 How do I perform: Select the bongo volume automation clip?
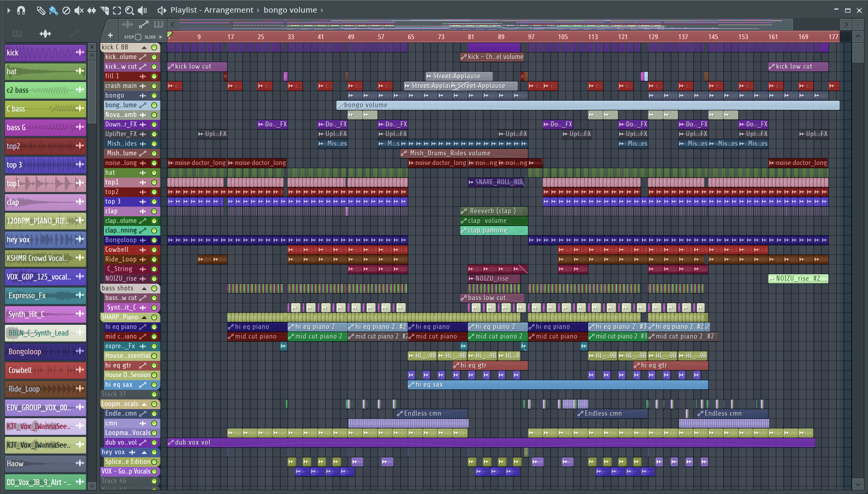pos(588,105)
